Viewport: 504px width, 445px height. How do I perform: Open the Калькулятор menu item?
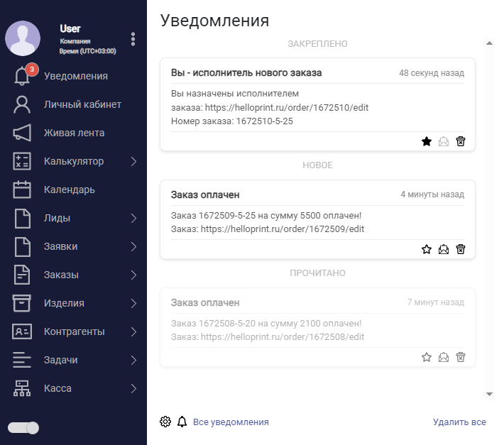pyautogui.click(x=74, y=161)
